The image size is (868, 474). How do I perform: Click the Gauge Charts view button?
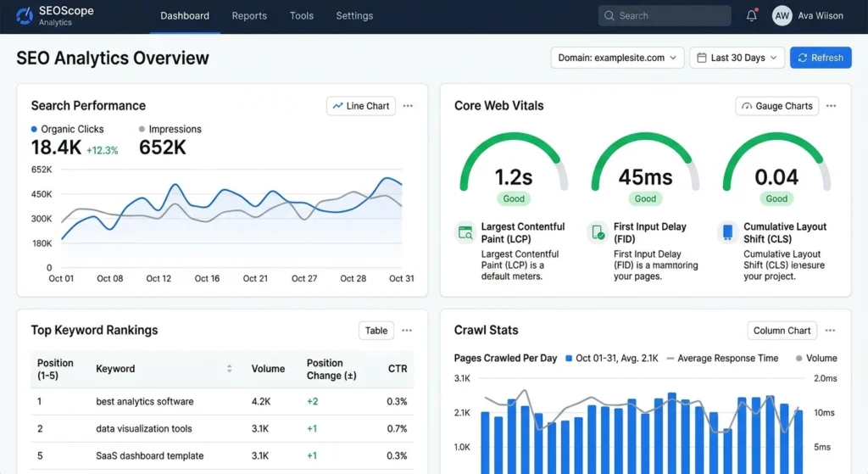[777, 106]
